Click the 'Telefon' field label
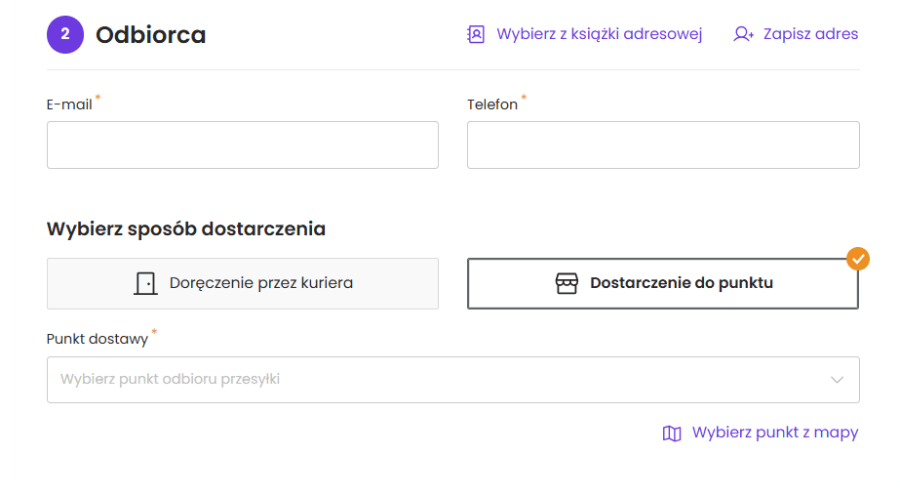 492,104
